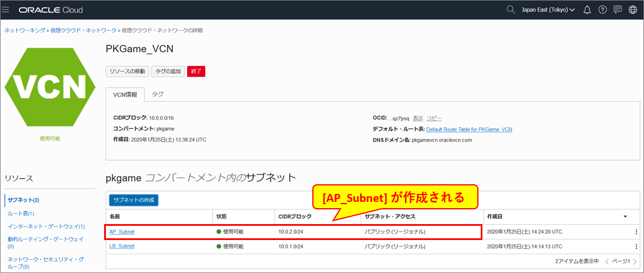The height and width of the screenshot is (273, 644).
Task: Toggle sort arrow on the 作成日 column
Action: point(625,216)
